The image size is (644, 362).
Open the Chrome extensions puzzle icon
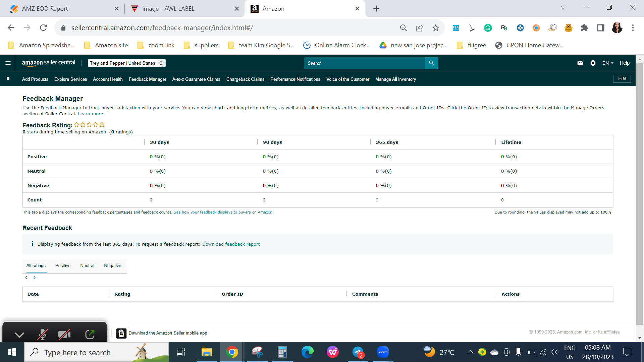pyautogui.click(x=585, y=28)
